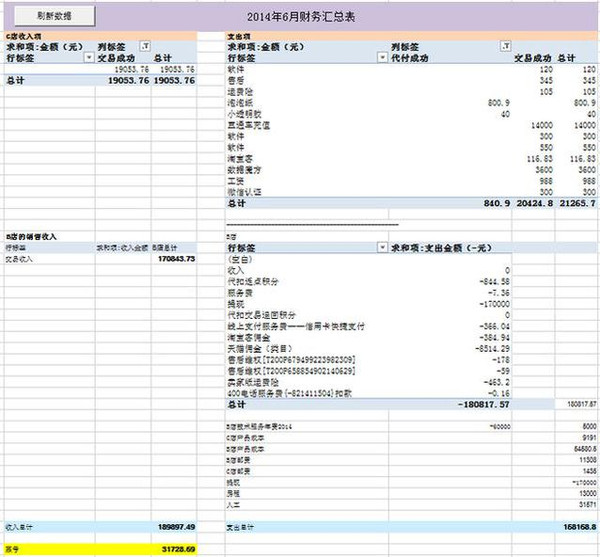The width and height of the screenshot is (600, 557).
Task: Select the C店邮费 label
Action: [238, 471]
